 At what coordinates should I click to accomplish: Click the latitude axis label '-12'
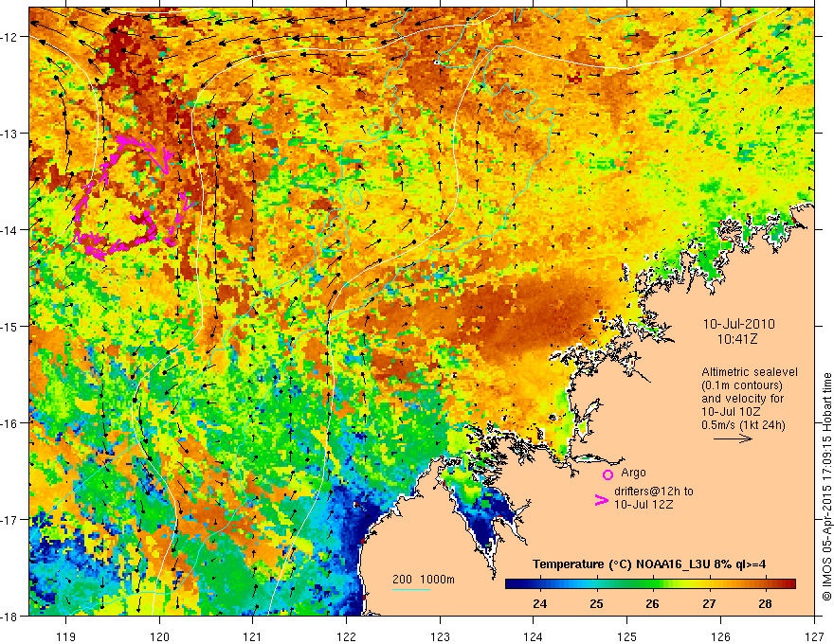tap(10, 37)
